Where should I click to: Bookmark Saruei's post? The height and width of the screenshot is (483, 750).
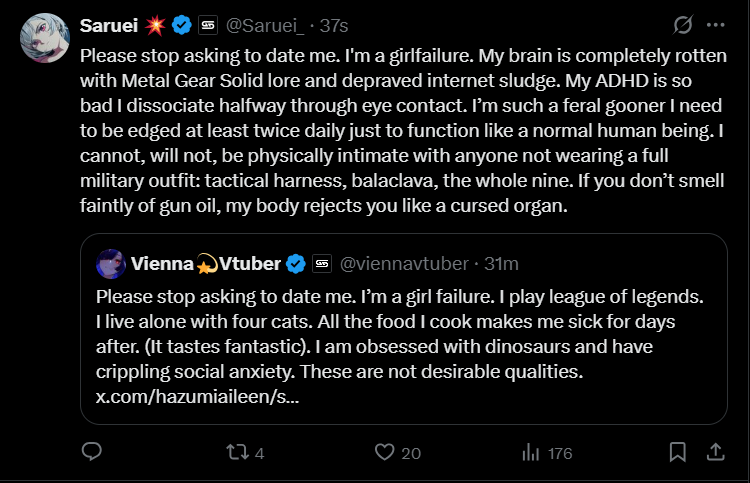point(678,452)
